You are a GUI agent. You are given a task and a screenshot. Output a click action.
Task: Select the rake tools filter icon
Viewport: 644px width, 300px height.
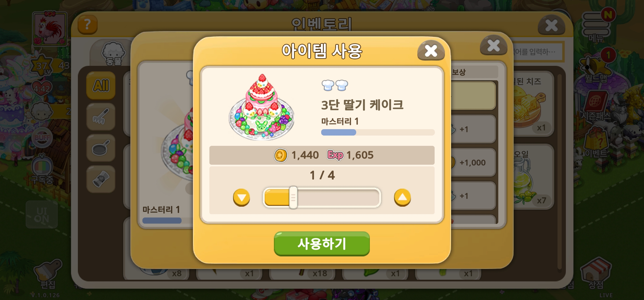101,117
